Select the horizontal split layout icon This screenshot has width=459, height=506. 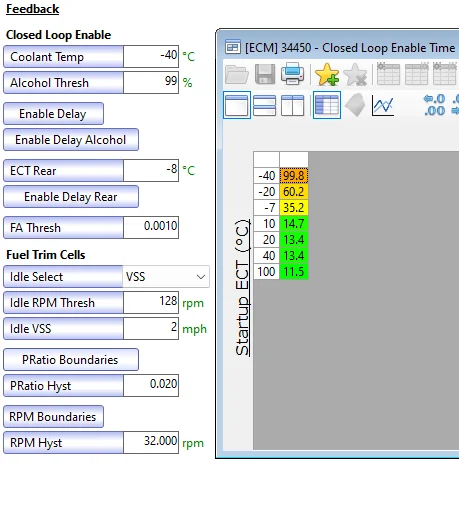click(265, 105)
